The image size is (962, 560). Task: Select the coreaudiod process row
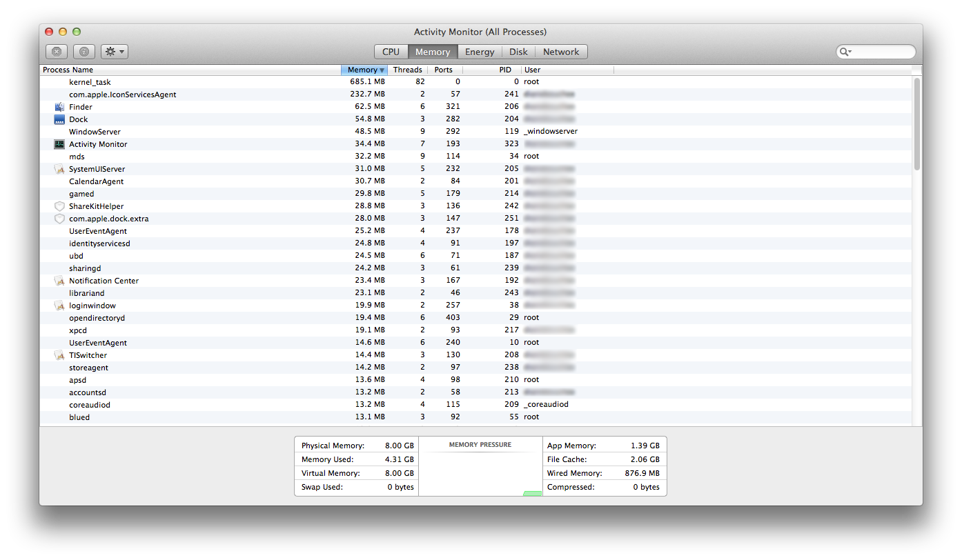[476, 405]
